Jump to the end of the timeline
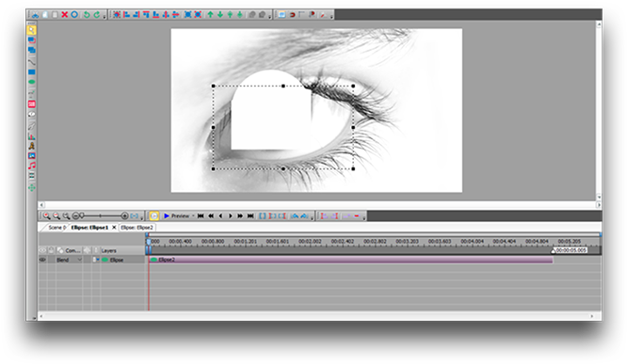This screenshot has width=627, height=364. [250, 216]
